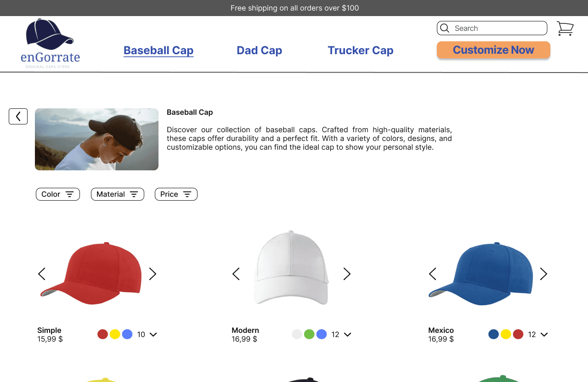This screenshot has width=588, height=382.
Task: Open the shopping cart icon
Action: pyautogui.click(x=565, y=28)
